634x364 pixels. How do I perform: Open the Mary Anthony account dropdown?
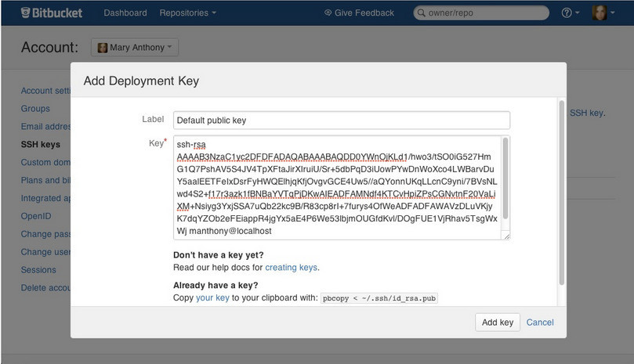pyautogui.click(x=136, y=48)
